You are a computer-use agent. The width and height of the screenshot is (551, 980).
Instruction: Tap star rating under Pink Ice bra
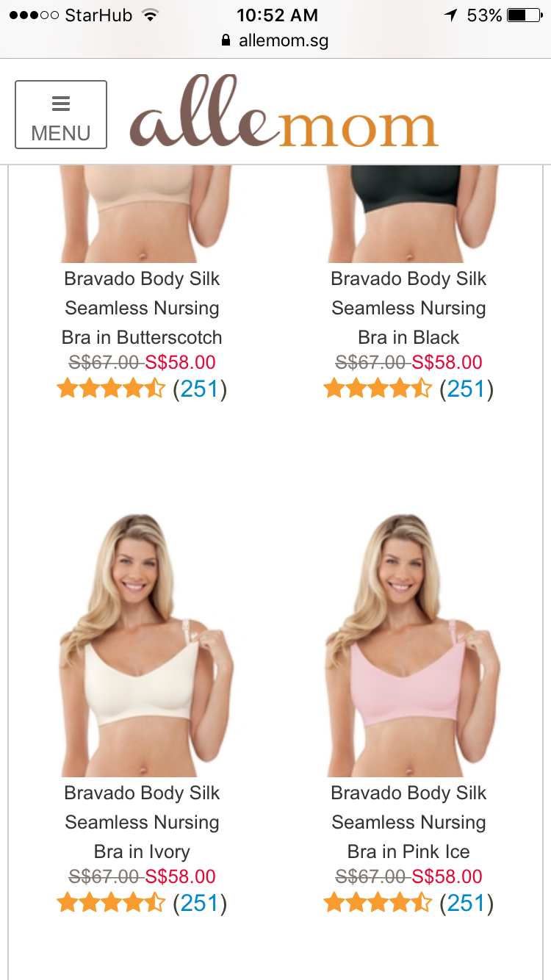378,902
